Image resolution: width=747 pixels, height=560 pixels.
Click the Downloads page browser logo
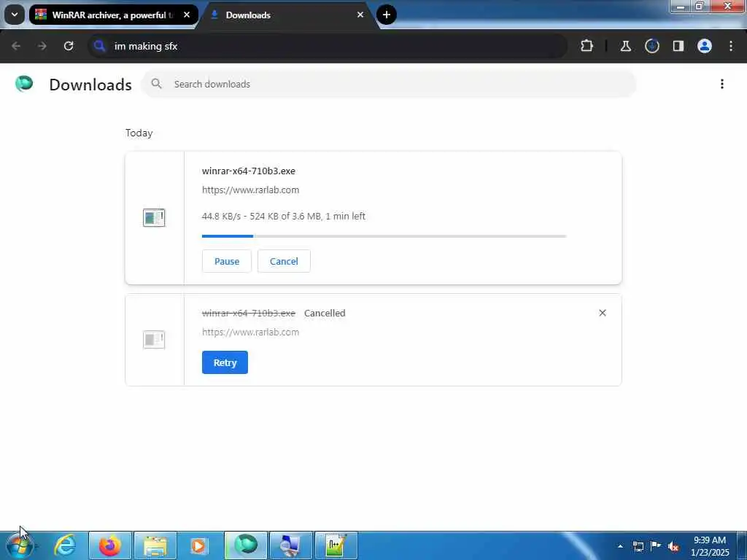click(24, 84)
